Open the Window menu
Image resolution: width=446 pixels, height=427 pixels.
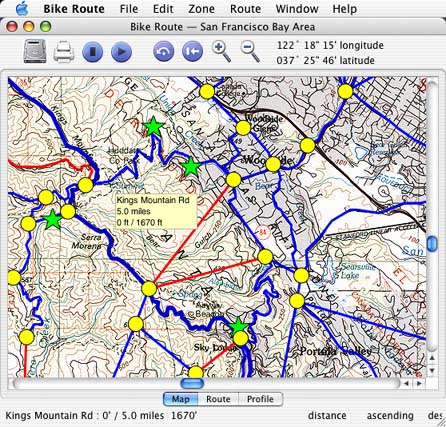[x=297, y=9]
